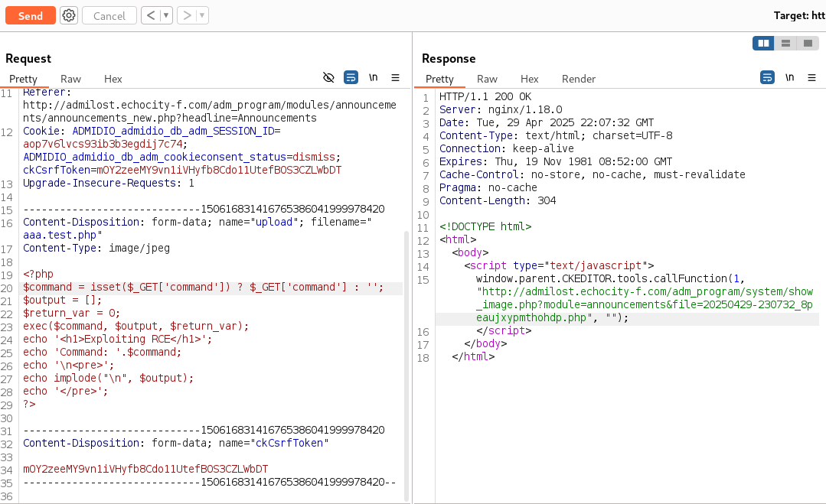Switch Response view to Pretty tab
This screenshot has width=826, height=504.
click(439, 79)
